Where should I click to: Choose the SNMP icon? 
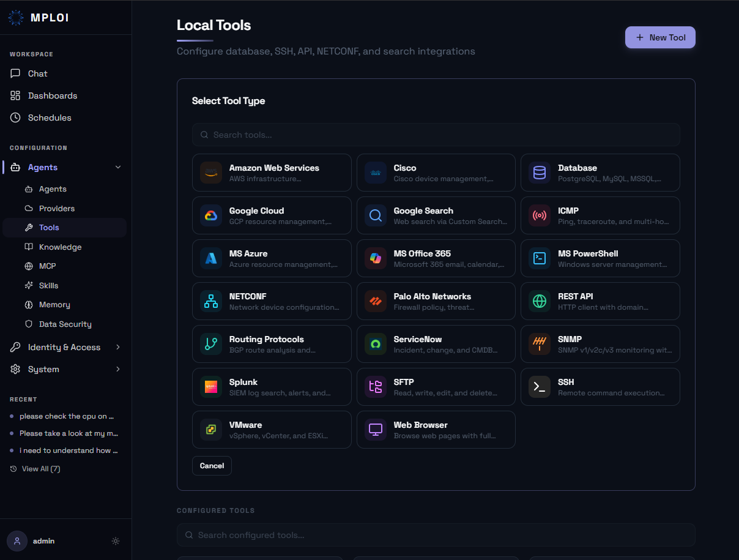click(x=540, y=344)
